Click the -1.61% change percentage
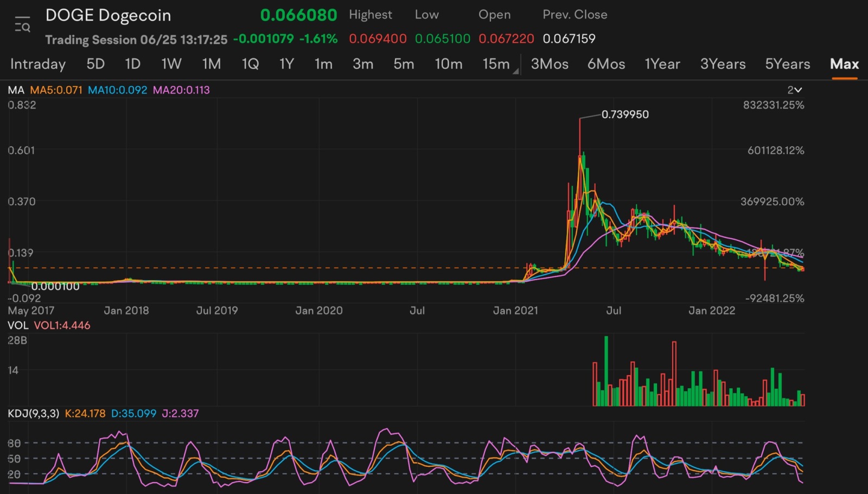This screenshot has width=868, height=494. point(318,39)
